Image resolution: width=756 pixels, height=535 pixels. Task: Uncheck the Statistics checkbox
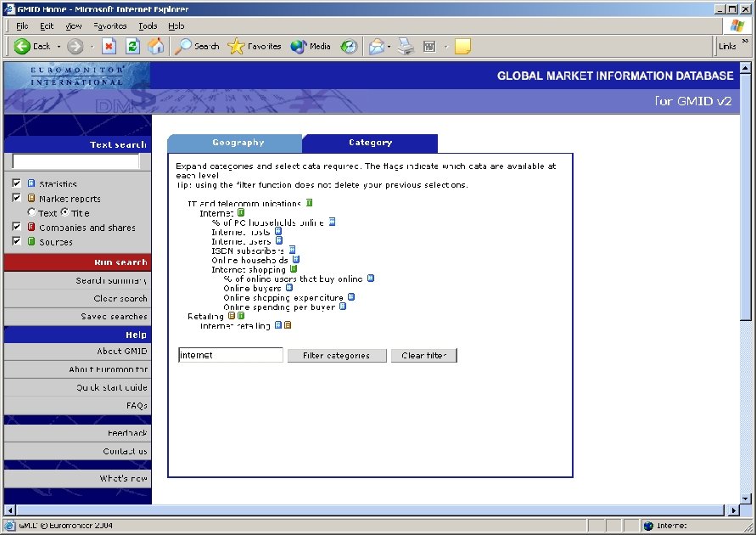point(16,183)
